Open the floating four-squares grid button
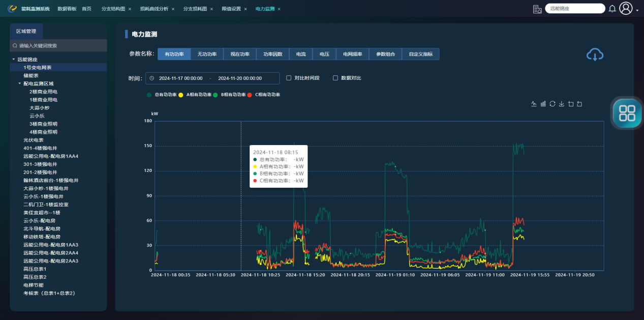Image resolution: width=644 pixels, height=320 pixels. tap(627, 112)
